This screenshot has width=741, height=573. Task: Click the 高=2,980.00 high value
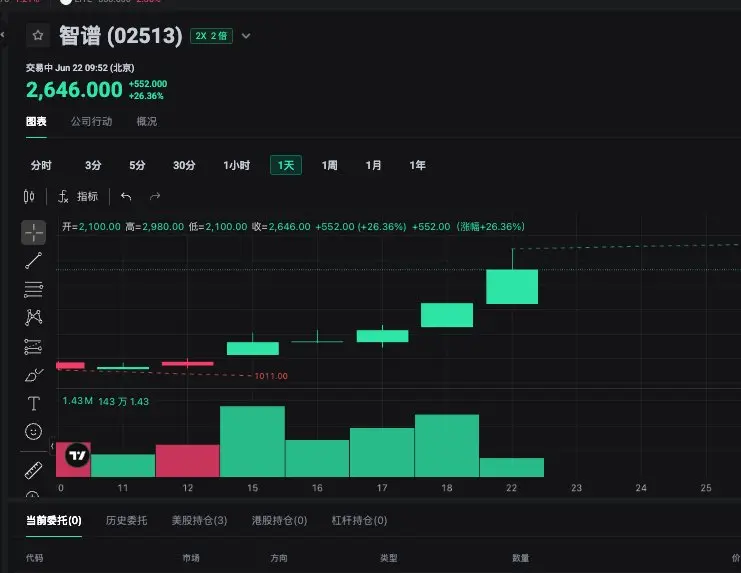coord(155,227)
